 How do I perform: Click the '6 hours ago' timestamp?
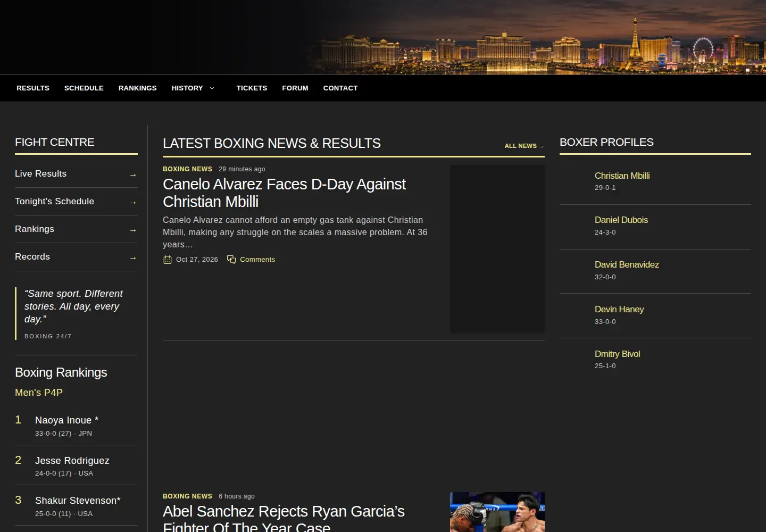pyautogui.click(x=237, y=496)
